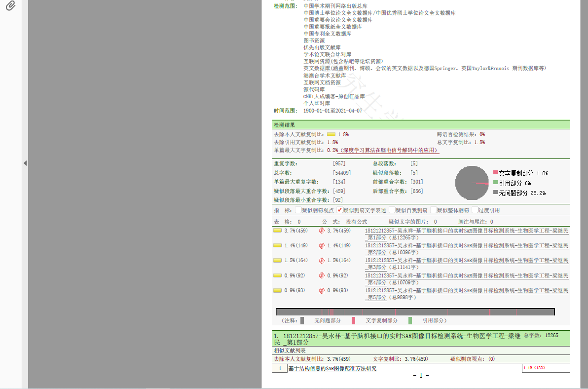Click the segmented duplication distribution bar
Screen dimensions: 588x389
[415, 311]
